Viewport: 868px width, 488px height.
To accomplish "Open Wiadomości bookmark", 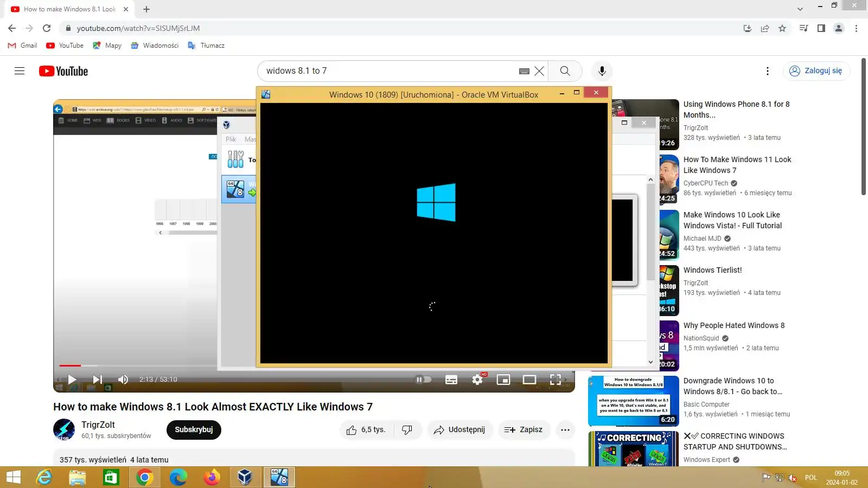I will click(x=155, y=46).
